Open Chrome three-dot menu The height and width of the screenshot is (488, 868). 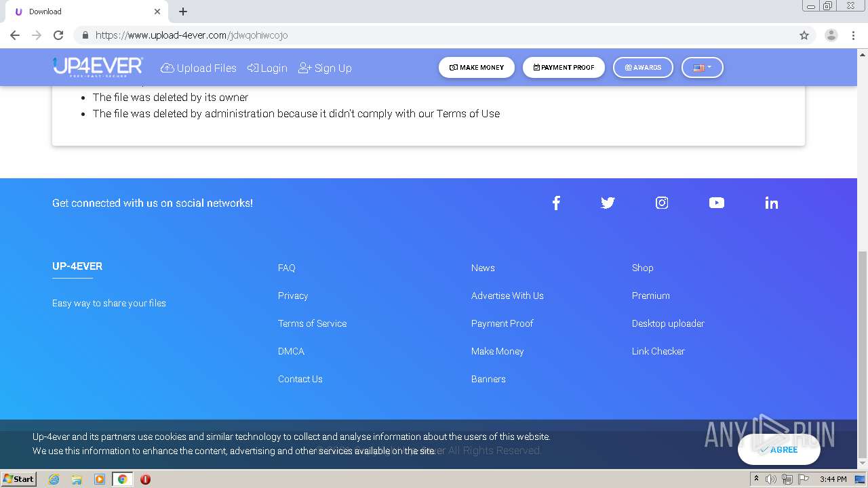point(853,35)
